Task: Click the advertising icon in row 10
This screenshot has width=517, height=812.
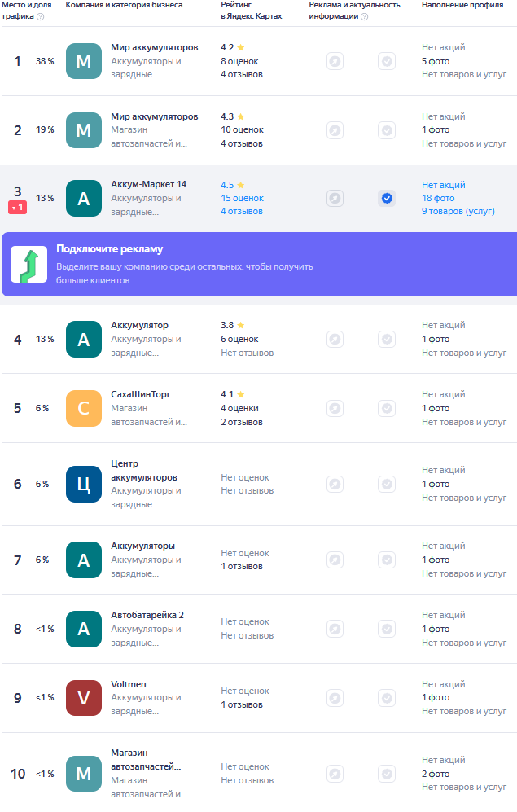Action: (335, 774)
